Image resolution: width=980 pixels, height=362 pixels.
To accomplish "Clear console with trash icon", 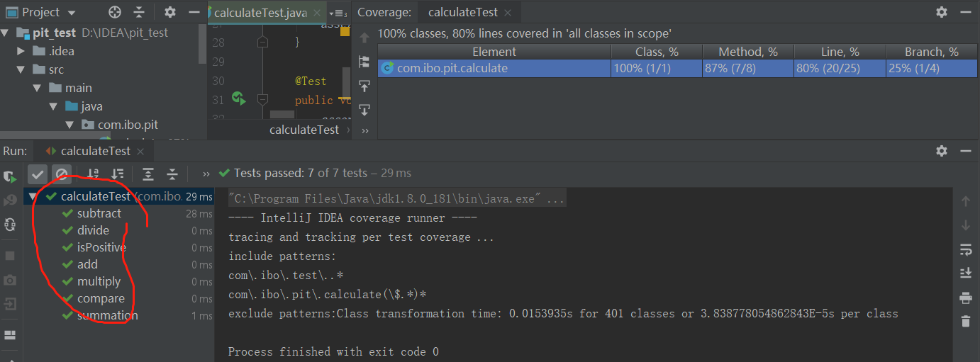I will click(965, 322).
